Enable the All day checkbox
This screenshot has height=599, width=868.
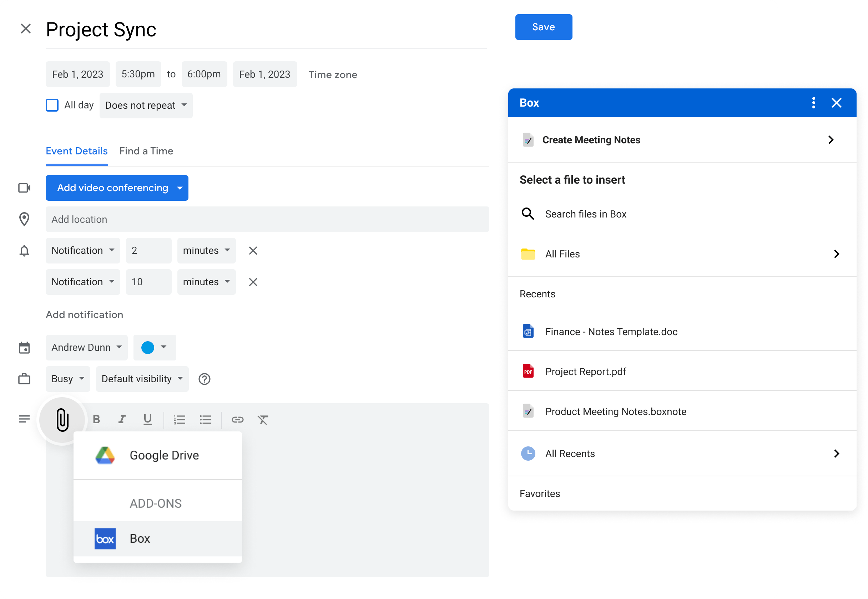pos(52,105)
